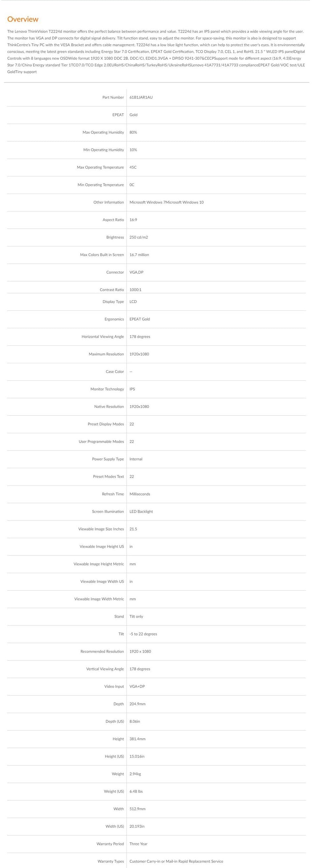Click the Weight 2.94kg value
The image size is (312, 868).
pyautogui.click(x=135, y=774)
